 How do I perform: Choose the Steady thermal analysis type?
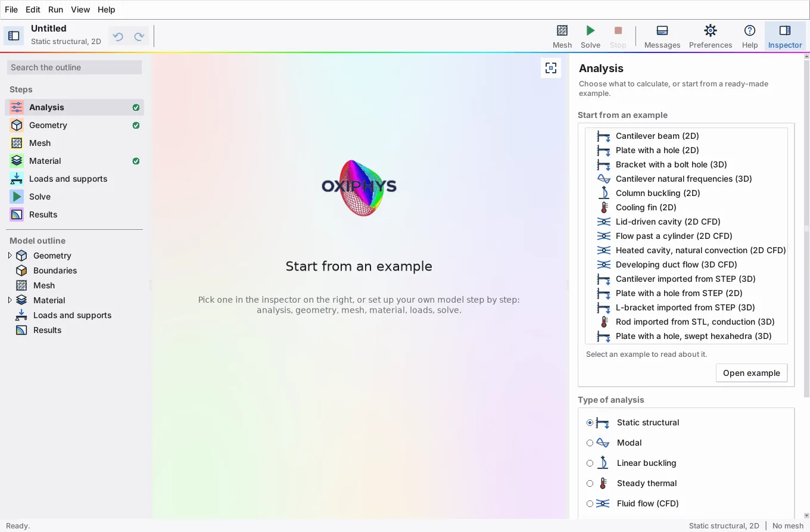(x=590, y=483)
